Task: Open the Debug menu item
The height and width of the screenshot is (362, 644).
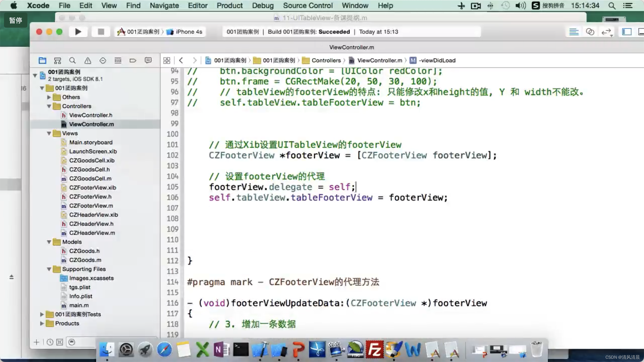Action: pyautogui.click(x=263, y=5)
